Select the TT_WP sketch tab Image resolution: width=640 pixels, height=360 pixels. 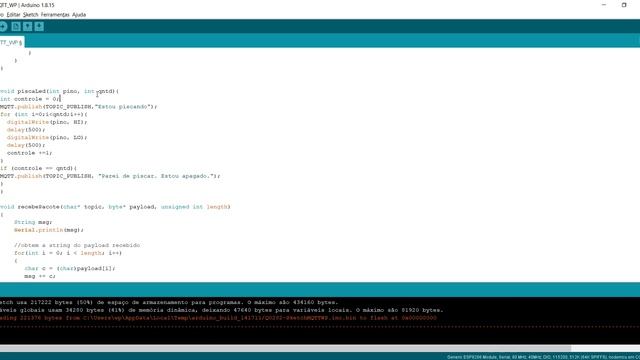tap(11, 42)
